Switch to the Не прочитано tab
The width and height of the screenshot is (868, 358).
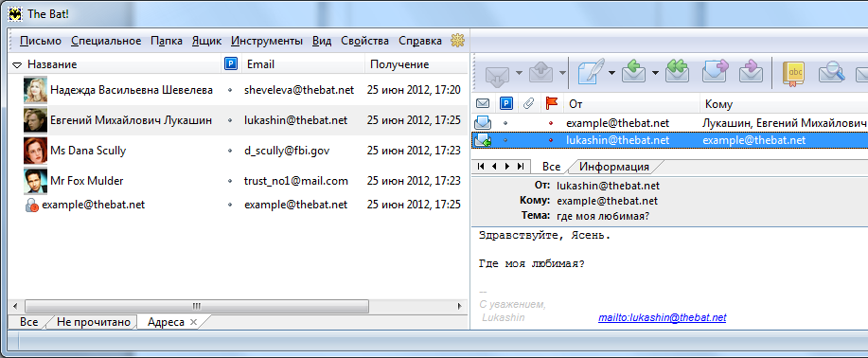pos(94,322)
